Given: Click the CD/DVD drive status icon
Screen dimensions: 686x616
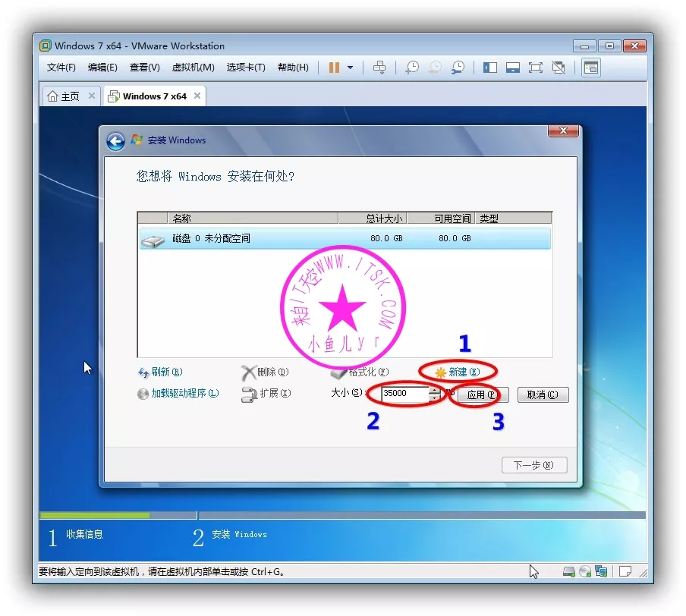Looking at the screenshot, I should click(585, 571).
